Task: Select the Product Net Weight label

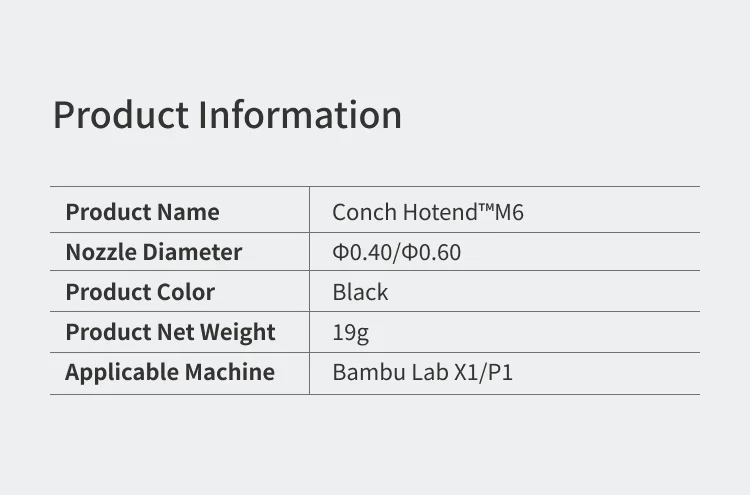Action: click(x=170, y=332)
